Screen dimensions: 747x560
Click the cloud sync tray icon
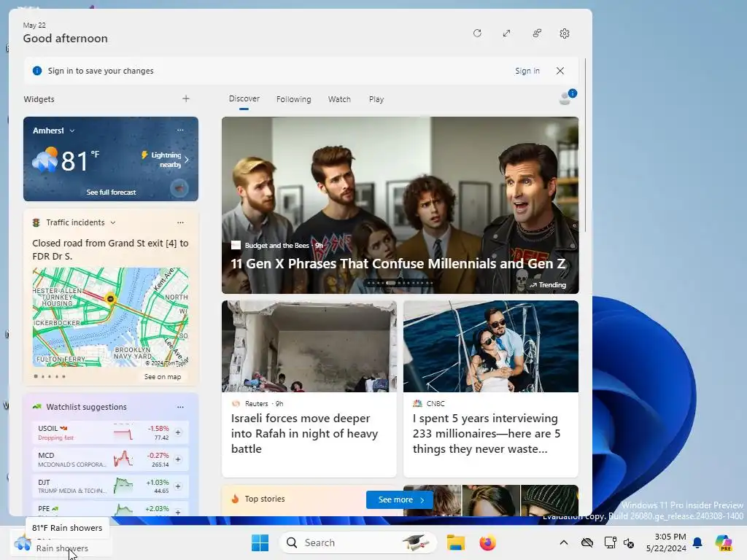click(x=587, y=542)
